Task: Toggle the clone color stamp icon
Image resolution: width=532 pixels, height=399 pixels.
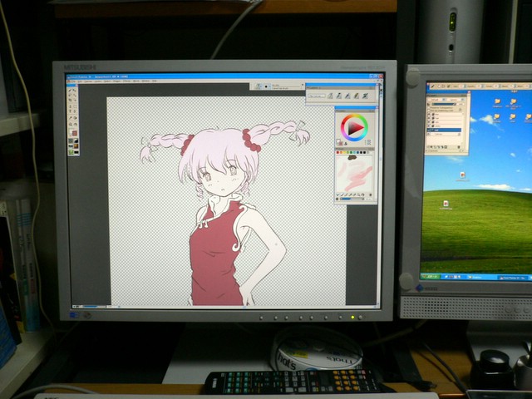Action: point(346,144)
